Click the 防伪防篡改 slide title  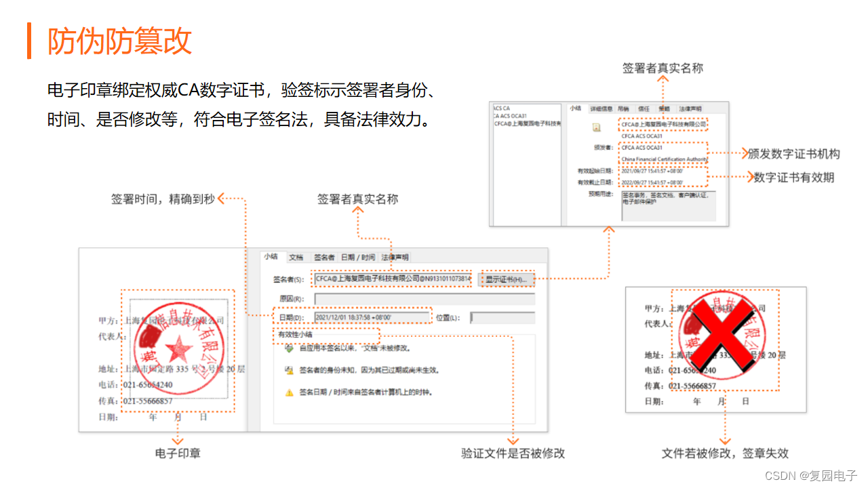(119, 41)
